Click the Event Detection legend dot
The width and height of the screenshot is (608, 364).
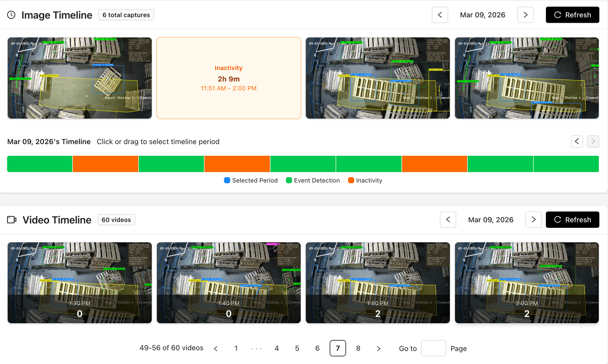pyautogui.click(x=288, y=180)
